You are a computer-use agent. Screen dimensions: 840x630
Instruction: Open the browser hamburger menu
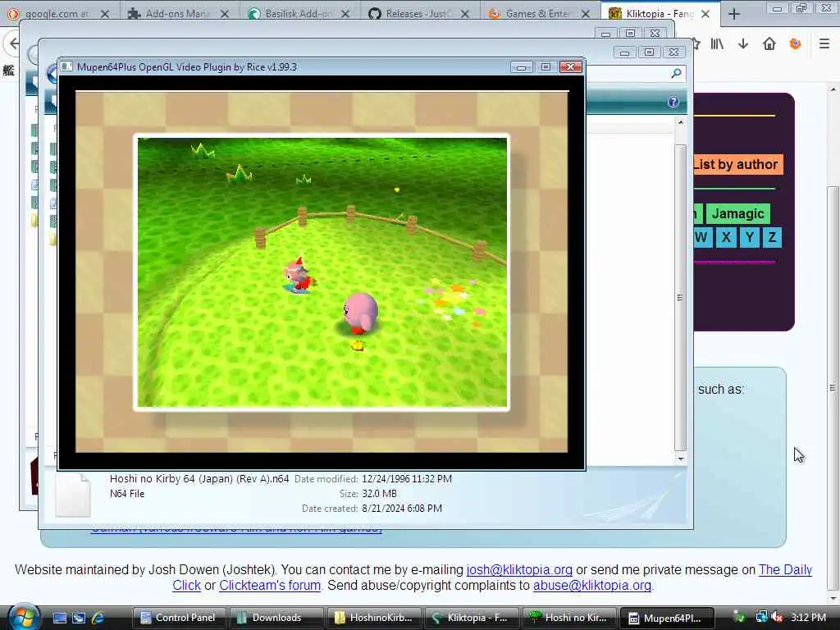coord(824,44)
